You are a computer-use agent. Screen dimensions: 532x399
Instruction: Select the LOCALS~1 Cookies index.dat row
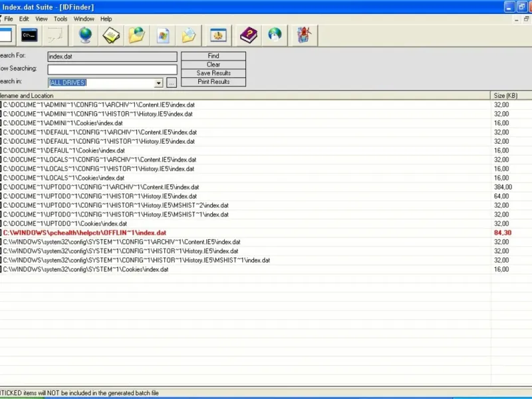pos(266,178)
